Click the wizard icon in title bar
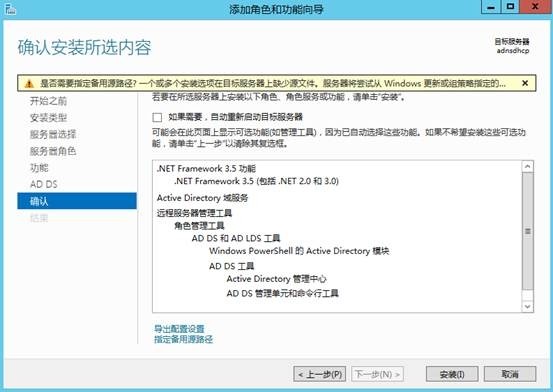 10,9
